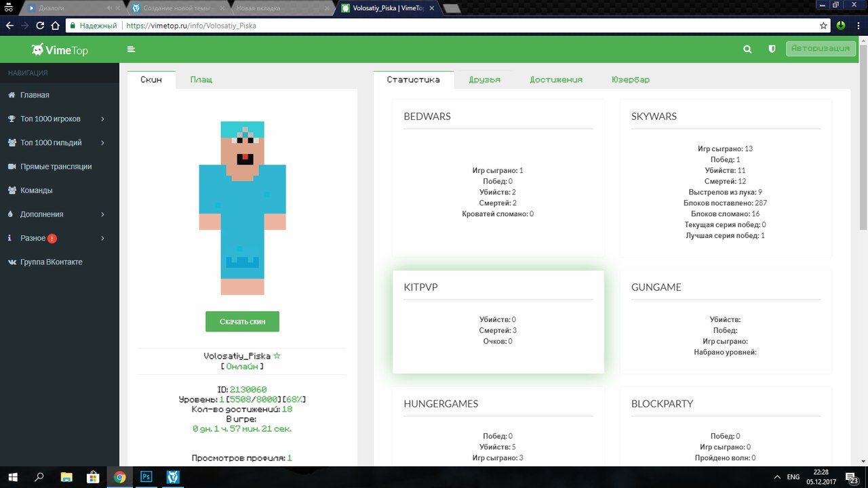This screenshot has height=488, width=868.
Task: Open Группа ВКонтакте sidebar link
Action: click(51, 262)
